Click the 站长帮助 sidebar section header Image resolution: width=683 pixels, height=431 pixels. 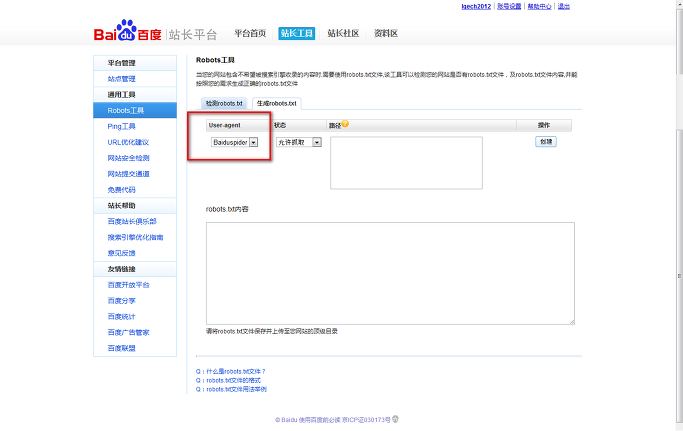coord(135,206)
